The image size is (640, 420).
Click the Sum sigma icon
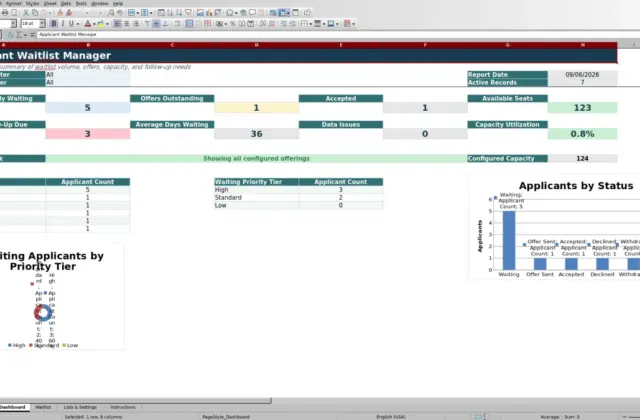pos(19,35)
